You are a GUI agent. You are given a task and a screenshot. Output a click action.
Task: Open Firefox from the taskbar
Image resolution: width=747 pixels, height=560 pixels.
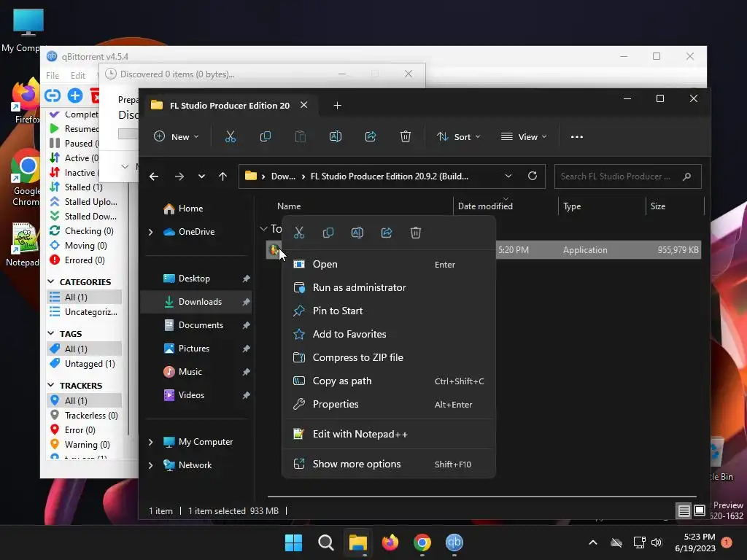(x=390, y=542)
